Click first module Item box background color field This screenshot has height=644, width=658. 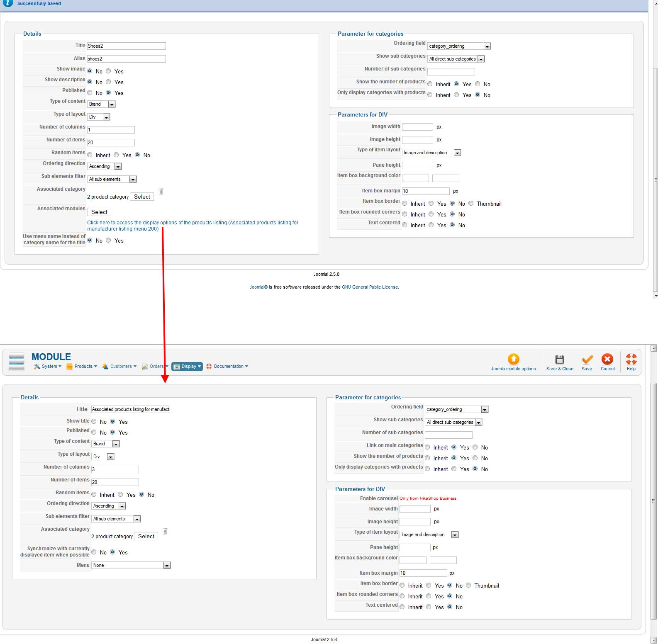pyautogui.click(x=413, y=560)
